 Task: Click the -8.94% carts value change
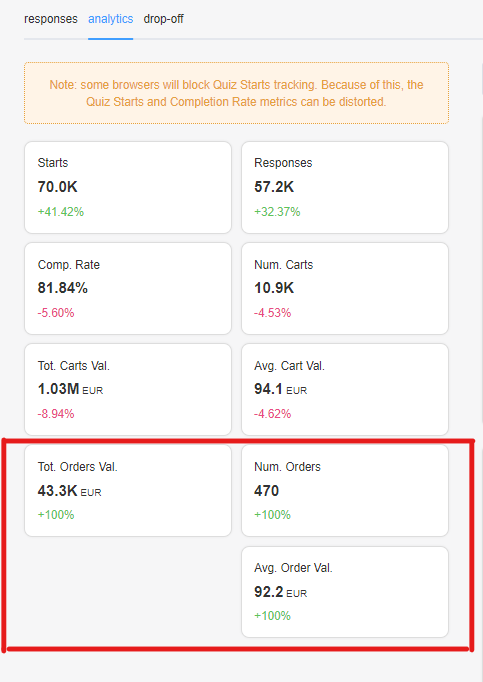[56, 414]
